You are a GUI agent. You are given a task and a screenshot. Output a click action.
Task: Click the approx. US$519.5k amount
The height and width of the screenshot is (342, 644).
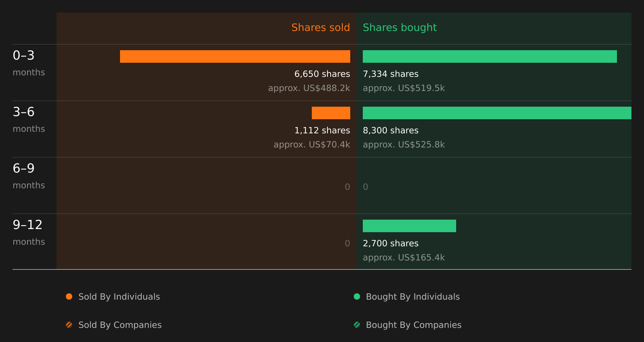point(404,88)
